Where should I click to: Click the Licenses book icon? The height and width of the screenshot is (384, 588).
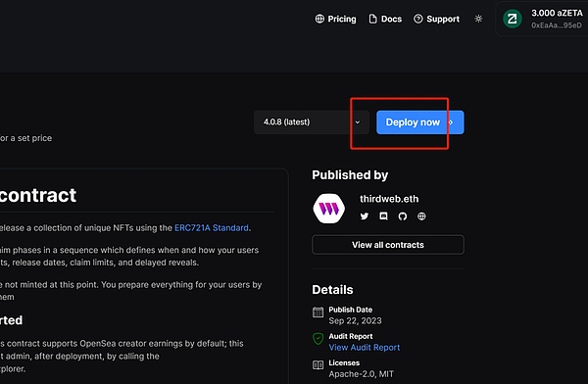[318, 364]
